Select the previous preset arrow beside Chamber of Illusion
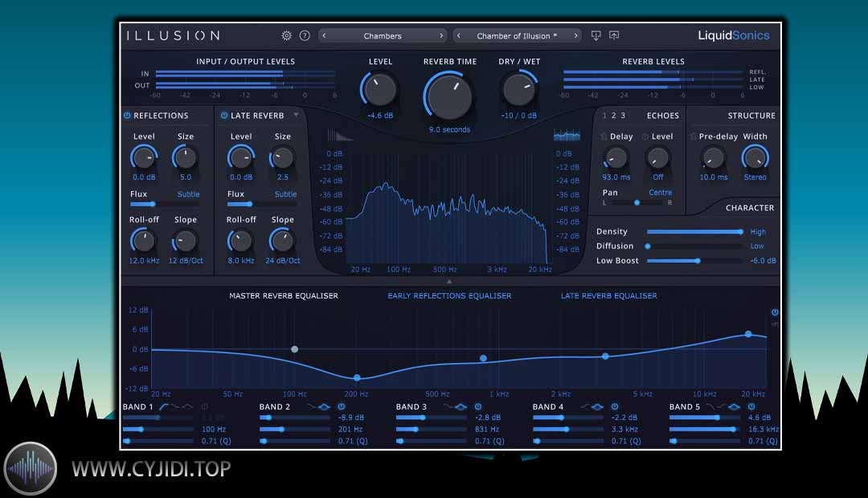 tap(458, 35)
